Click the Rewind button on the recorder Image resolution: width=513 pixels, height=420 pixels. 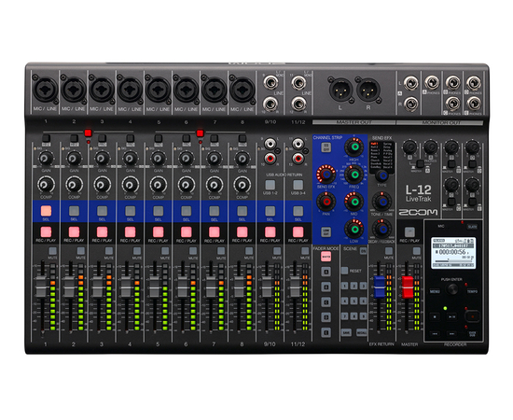(x=435, y=333)
